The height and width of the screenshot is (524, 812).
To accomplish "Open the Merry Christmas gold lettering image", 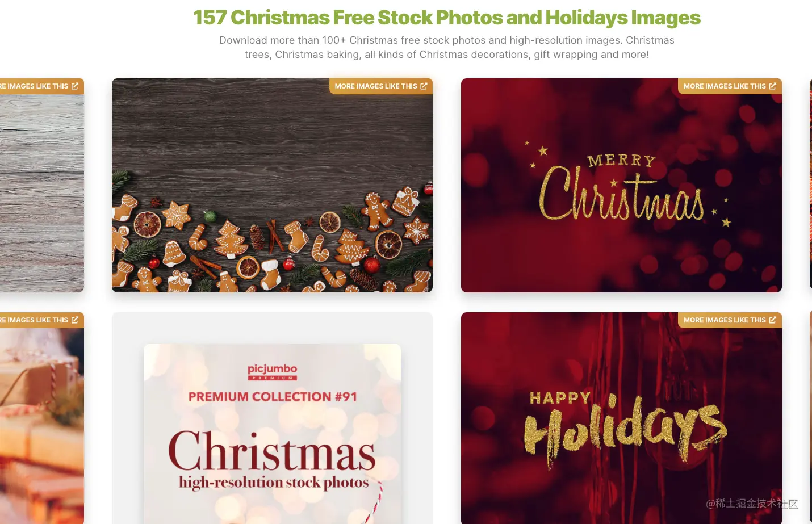I will point(621,193).
